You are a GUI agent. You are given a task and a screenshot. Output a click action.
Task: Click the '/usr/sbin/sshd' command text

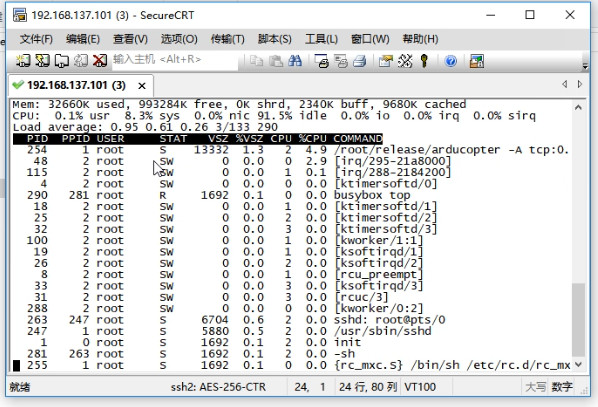pos(383,331)
